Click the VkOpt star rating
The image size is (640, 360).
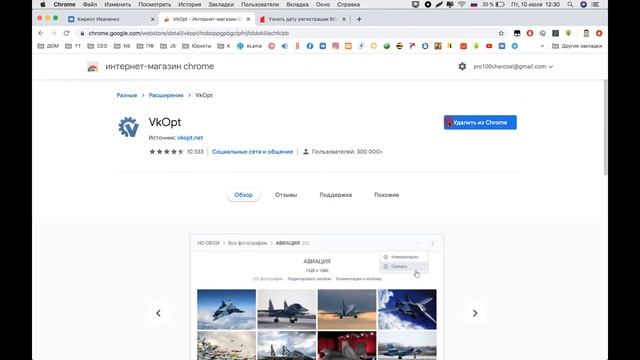[167, 151]
